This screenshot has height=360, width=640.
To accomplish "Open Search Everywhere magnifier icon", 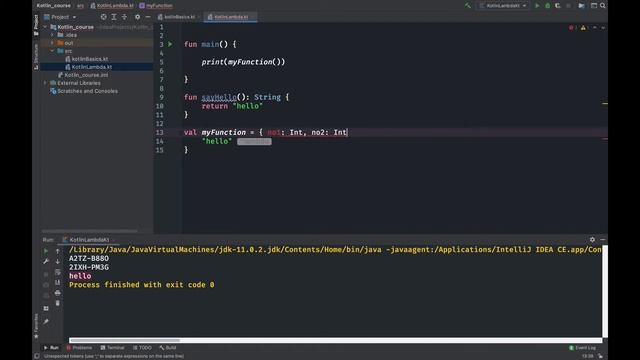I will click(603, 6).
